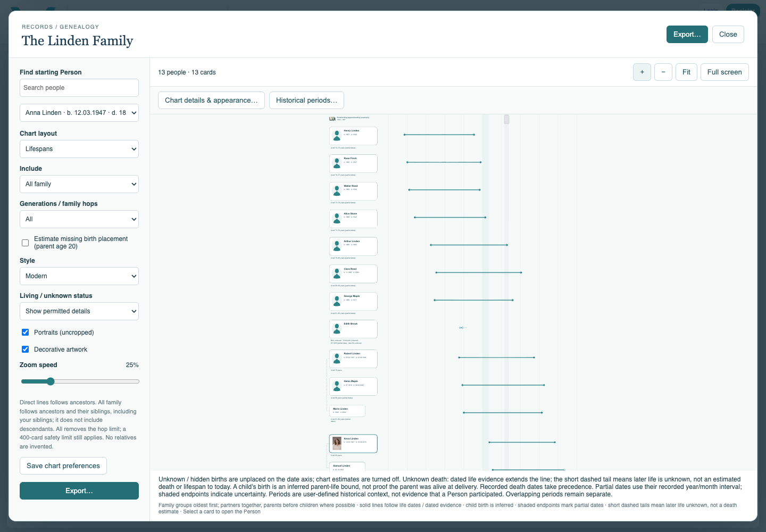The width and height of the screenshot is (766, 532).
Task: Click the Fit button
Action: (x=686, y=72)
